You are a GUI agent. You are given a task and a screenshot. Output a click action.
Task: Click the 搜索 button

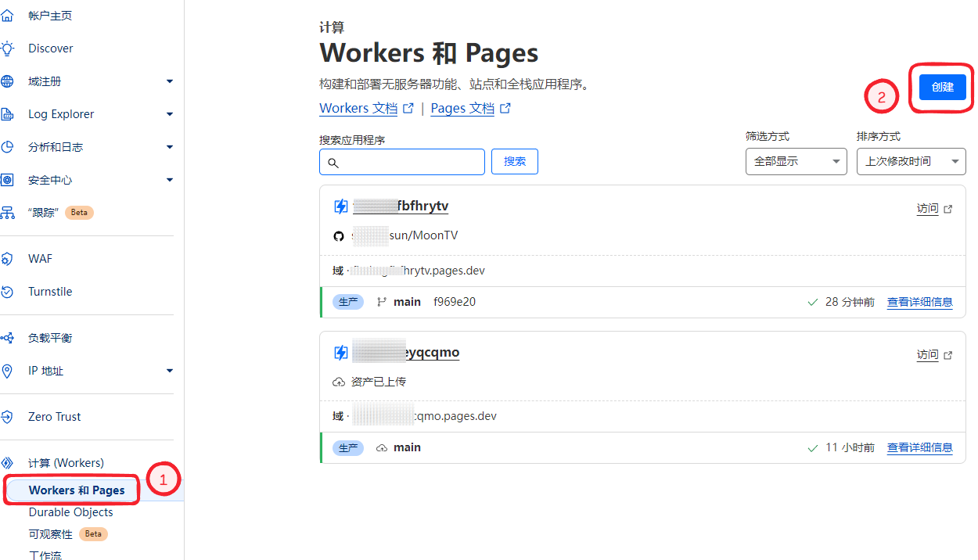[515, 162]
